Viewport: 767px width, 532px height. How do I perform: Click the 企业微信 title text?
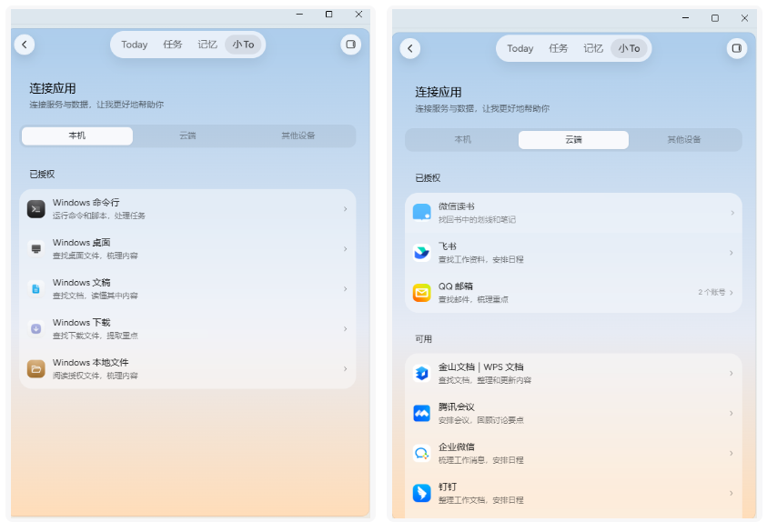pos(457,447)
